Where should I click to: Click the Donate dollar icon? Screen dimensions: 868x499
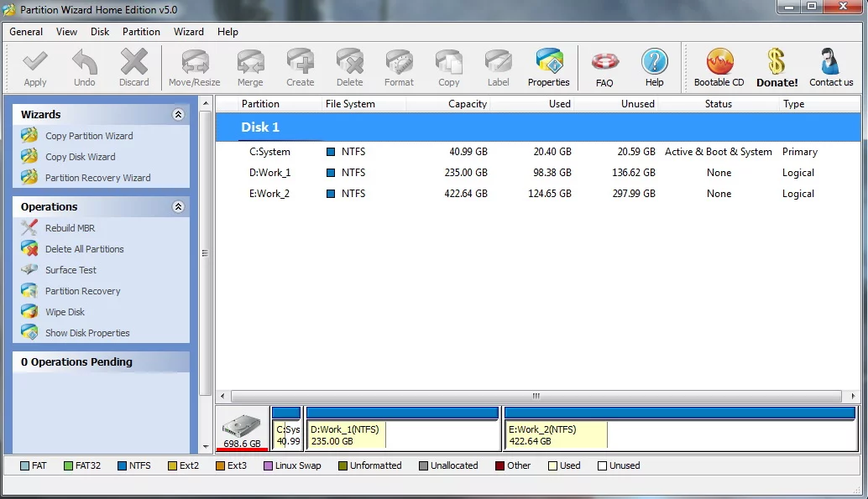coord(776,63)
